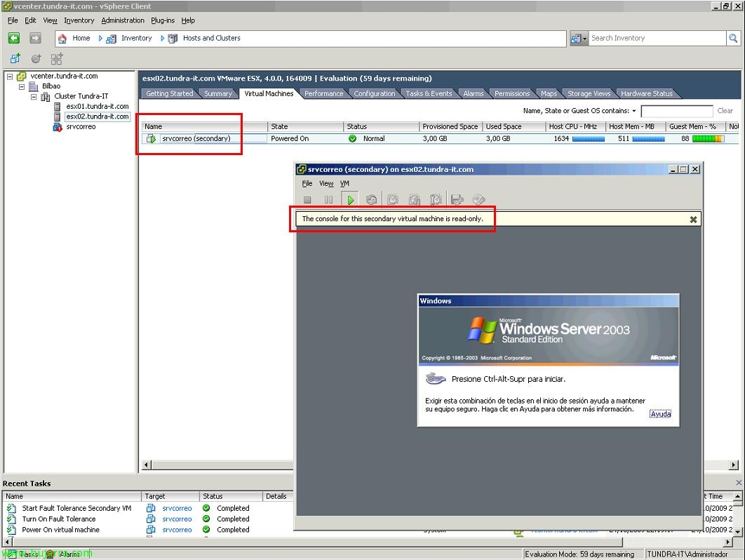Click the Take Snapshot icon in console
Viewport: 745px width, 560px height.
[392, 200]
